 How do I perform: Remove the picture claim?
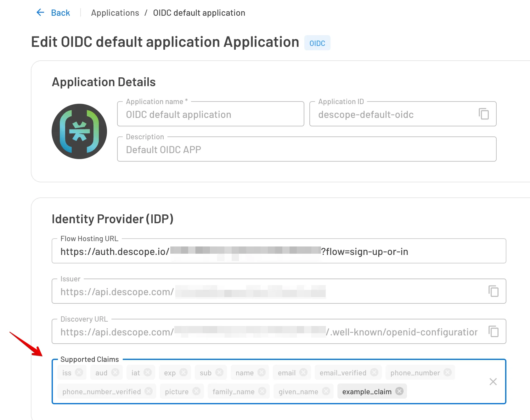(x=196, y=391)
